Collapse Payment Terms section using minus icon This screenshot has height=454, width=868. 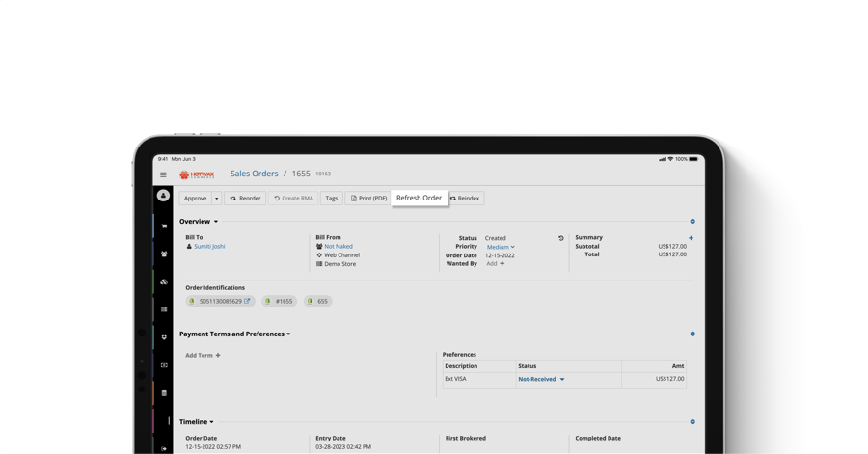692,334
